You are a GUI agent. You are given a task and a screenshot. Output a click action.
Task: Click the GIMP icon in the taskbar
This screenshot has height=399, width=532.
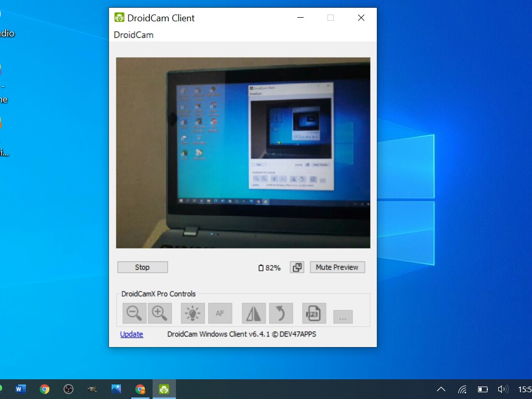coord(92,389)
